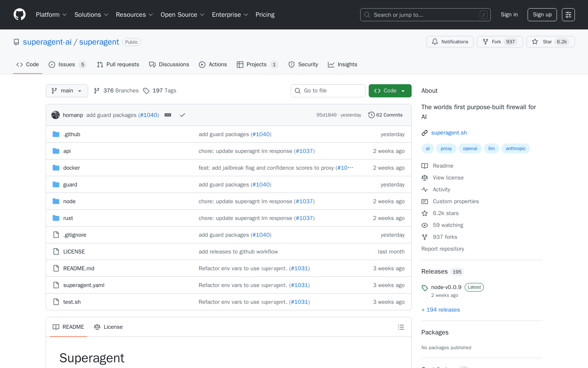Show commit status checkmark details
Image resolution: width=588 pixels, height=368 pixels.
pos(183,115)
